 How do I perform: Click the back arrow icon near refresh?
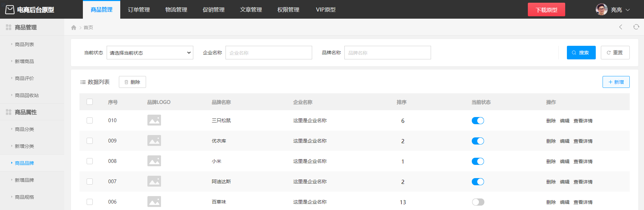(x=621, y=27)
